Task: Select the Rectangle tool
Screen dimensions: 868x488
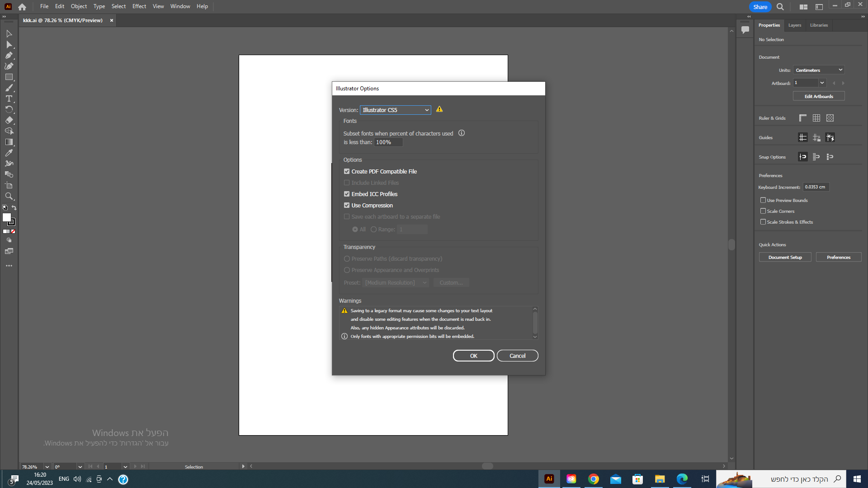Action: pos(9,77)
